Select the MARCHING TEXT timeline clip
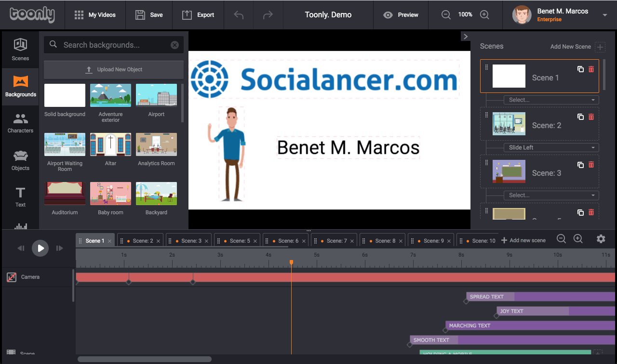The image size is (617, 364). (530, 325)
